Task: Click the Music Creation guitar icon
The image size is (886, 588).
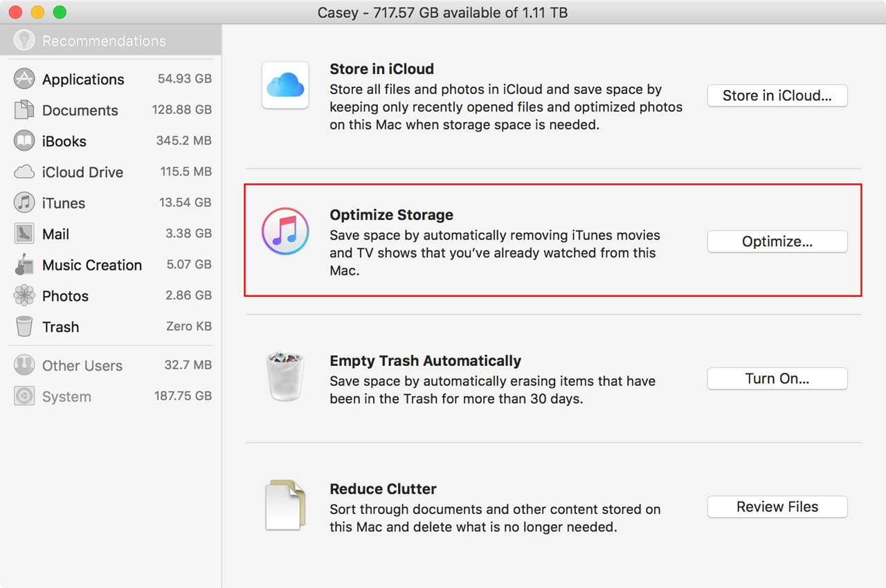Action: tap(24, 265)
